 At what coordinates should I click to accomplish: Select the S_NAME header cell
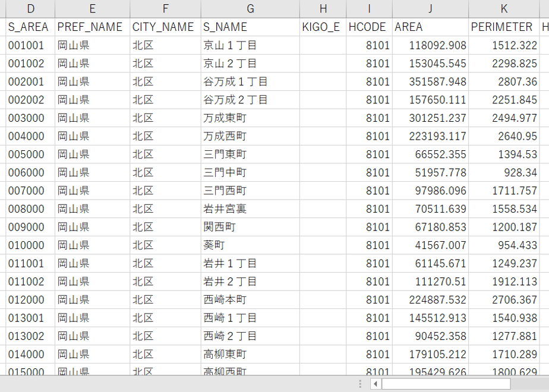coord(250,27)
